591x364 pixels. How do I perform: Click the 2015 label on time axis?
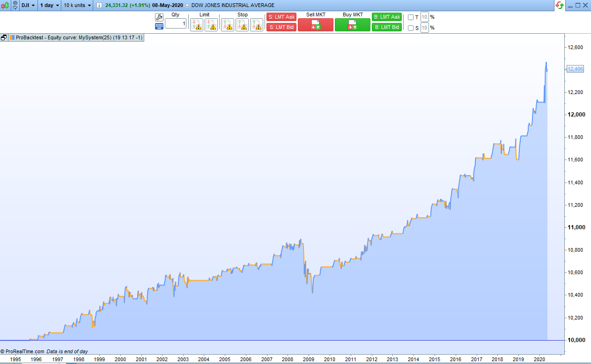click(x=434, y=360)
